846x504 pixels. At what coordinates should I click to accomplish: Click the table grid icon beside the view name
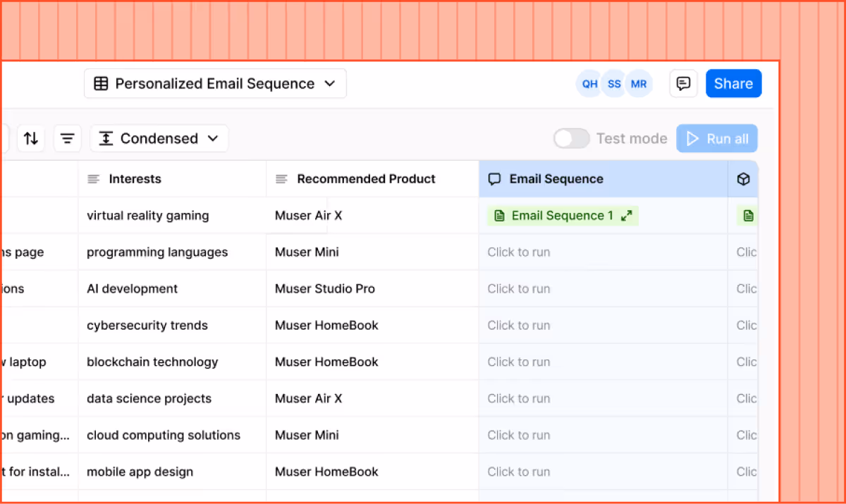pos(101,83)
